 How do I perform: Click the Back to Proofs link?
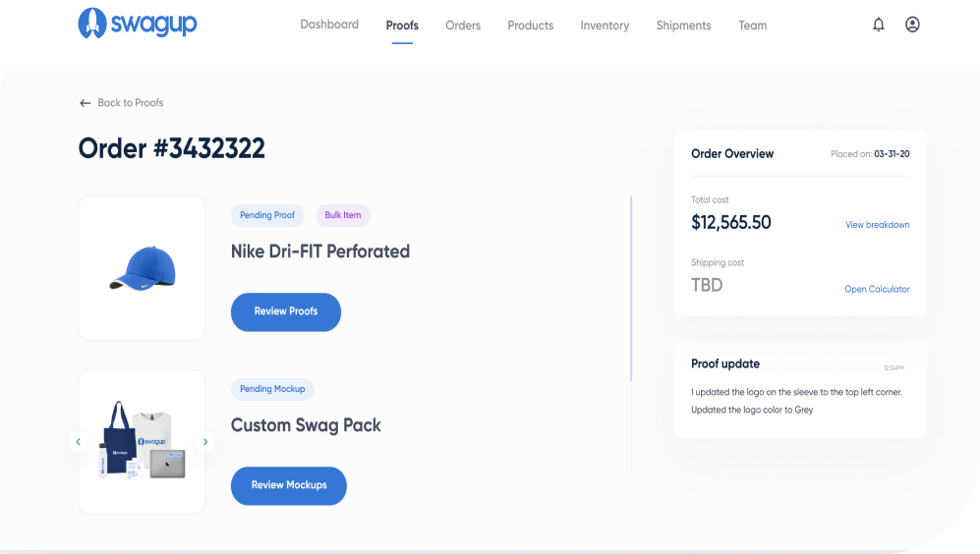click(x=130, y=103)
